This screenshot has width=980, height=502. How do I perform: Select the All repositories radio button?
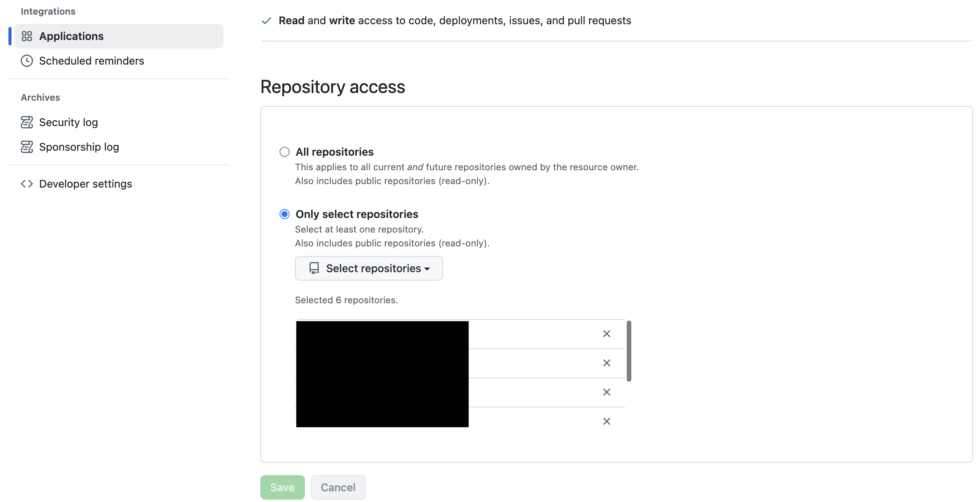tap(285, 152)
